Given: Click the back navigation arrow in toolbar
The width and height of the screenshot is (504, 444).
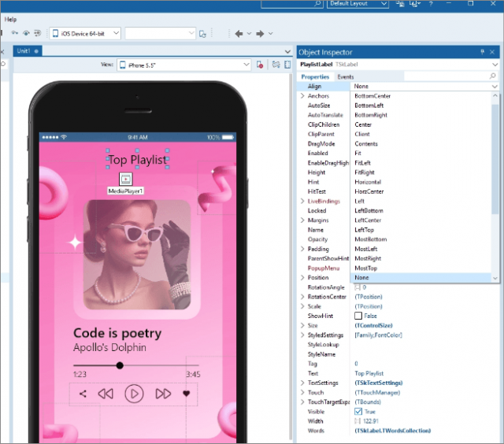Looking at the screenshot, I should pyautogui.click(x=239, y=33).
